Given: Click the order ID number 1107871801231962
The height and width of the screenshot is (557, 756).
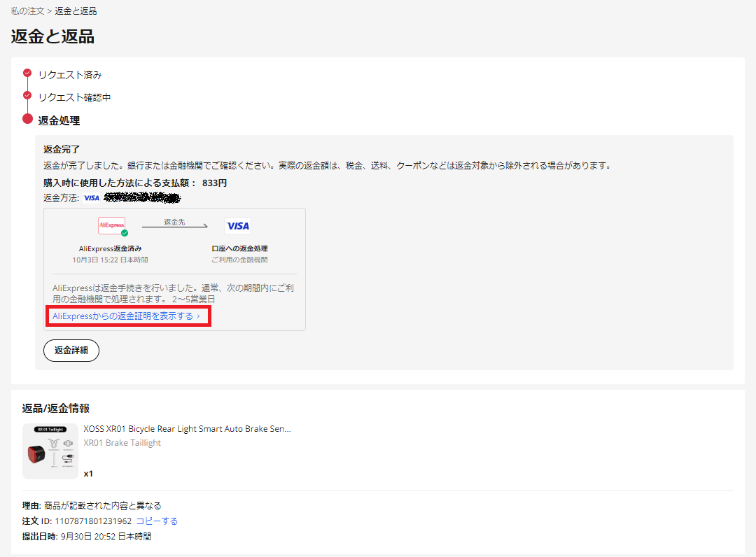Looking at the screenshot, I should point(93,521).
